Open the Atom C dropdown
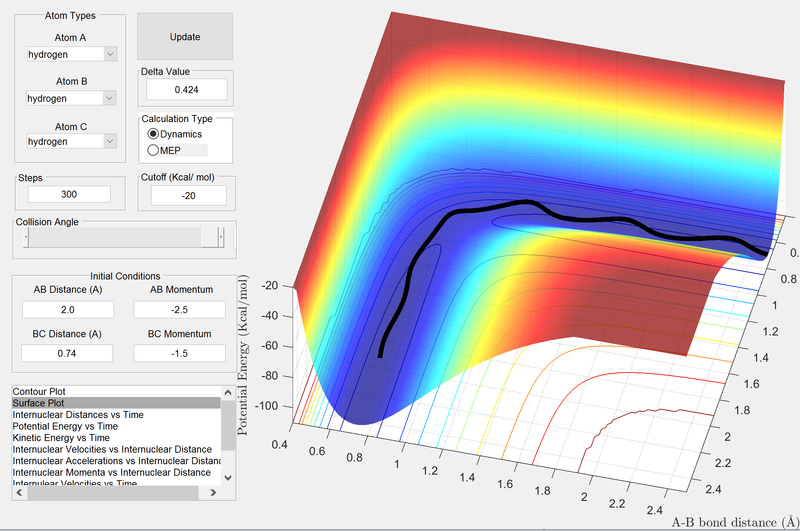 pyautogui.click(x=72, y=141)
